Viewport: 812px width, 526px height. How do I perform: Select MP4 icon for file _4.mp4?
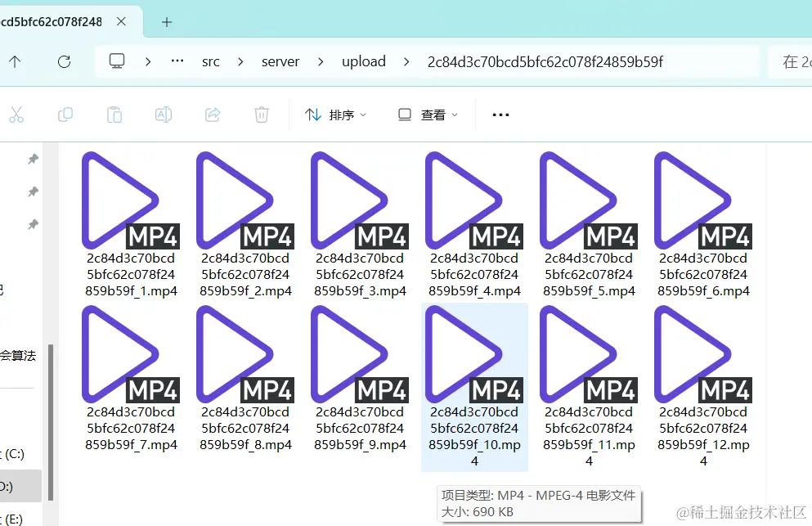(474, 200)
